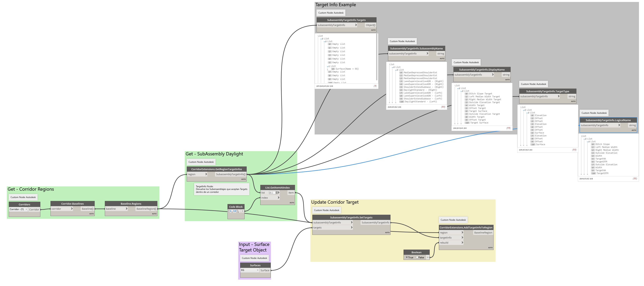644x286 pixels.
Task: Click chevron on Baseline.Regions baseline input
Action: pyautogui.click(x=127, y=209)
